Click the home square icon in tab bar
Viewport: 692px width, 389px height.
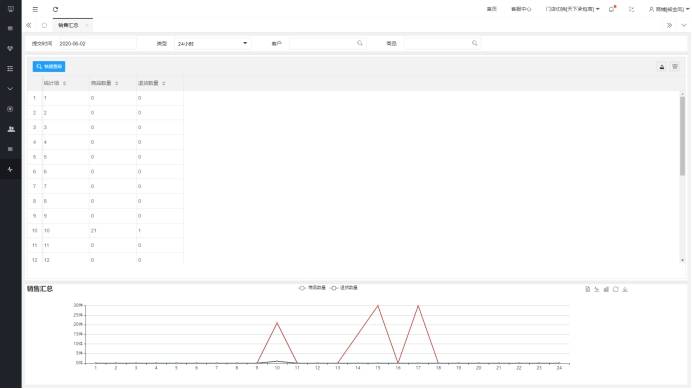tap(44, 26)
